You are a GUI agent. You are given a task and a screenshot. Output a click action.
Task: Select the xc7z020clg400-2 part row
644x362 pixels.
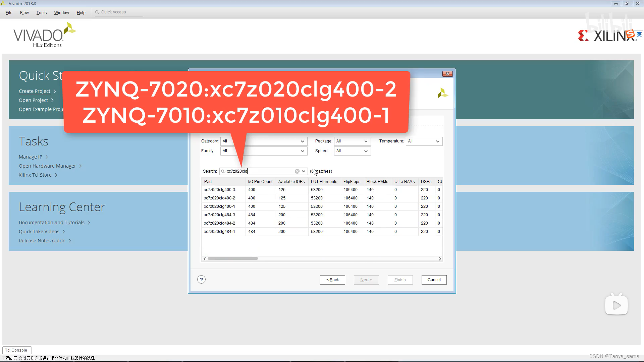tap(220, 198)
